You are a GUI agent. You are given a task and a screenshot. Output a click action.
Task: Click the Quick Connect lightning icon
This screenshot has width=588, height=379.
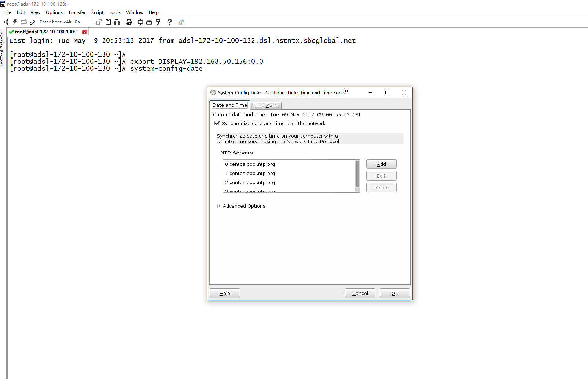[15, 22]
